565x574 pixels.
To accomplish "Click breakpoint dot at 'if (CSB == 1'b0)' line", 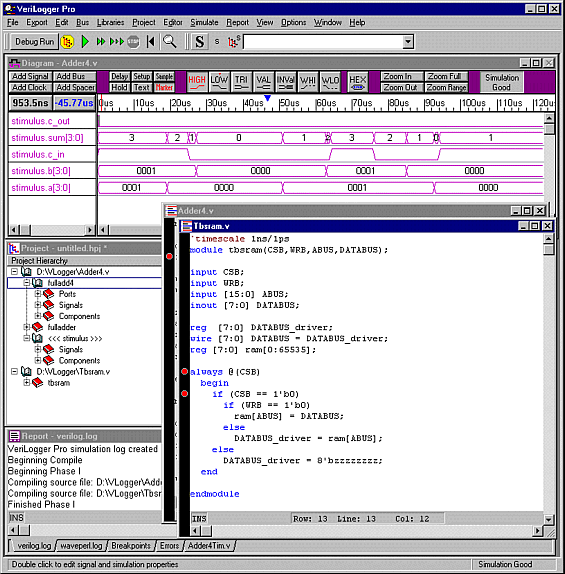I will pos(185,394).
